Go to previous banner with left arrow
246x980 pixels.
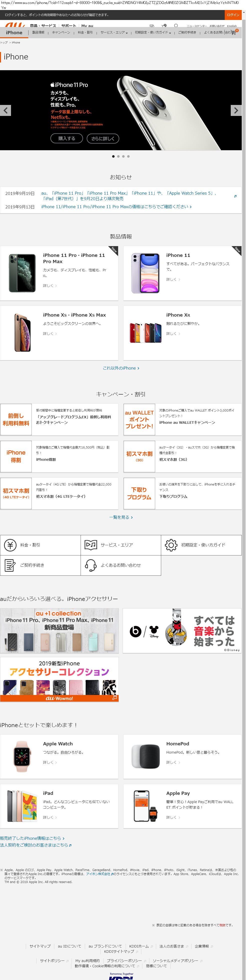click(6, 110)
